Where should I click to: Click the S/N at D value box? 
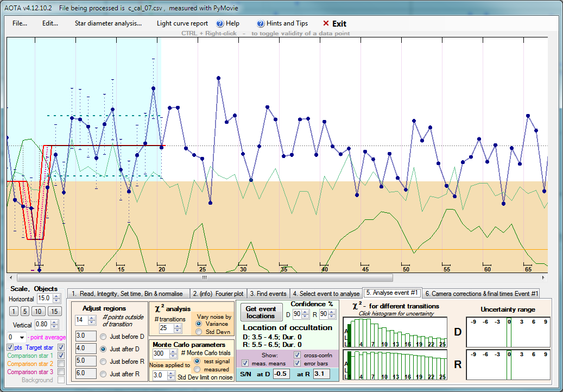[282, 374]
